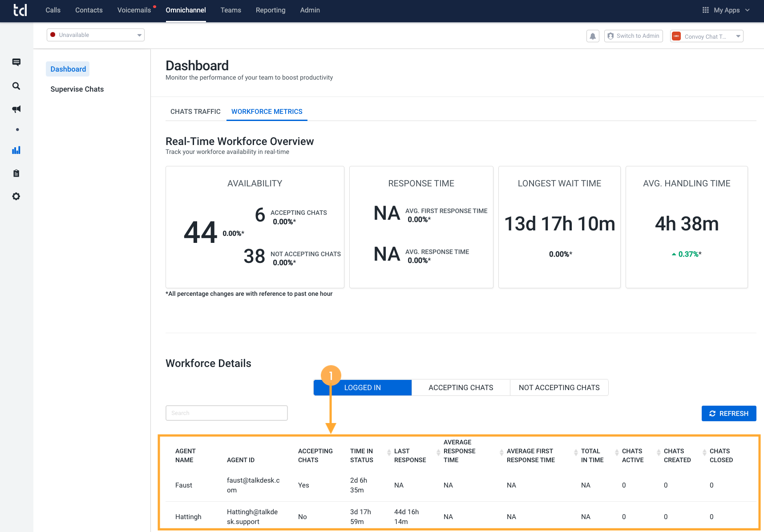Image resolution: width=764 pixels, height=532 pixels.
Task: Open the Teams menu
Action: (x=231, y=10)
